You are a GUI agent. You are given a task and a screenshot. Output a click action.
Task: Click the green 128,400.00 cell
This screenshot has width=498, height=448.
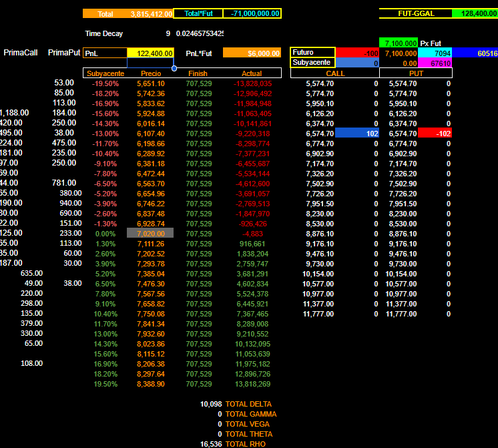[475, 13]
